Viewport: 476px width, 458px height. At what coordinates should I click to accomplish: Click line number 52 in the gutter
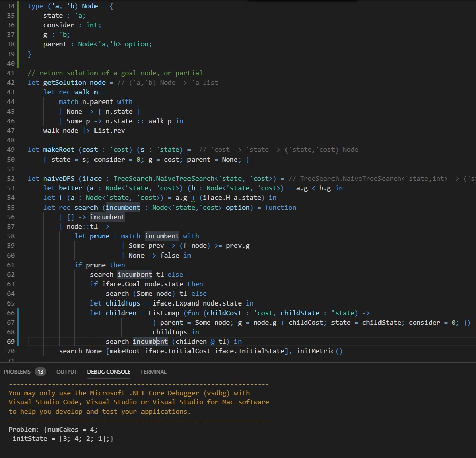[x=11, y=179]
